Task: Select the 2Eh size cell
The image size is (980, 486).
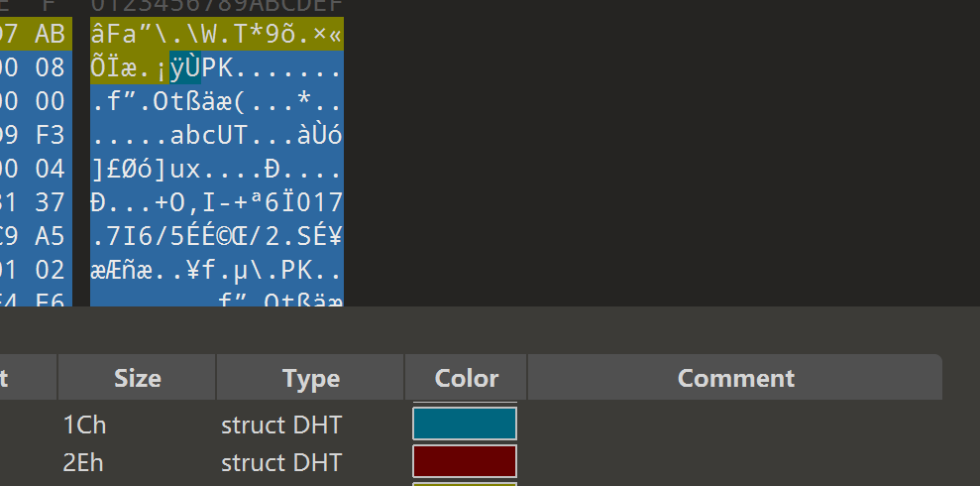Action: point(83,461)
